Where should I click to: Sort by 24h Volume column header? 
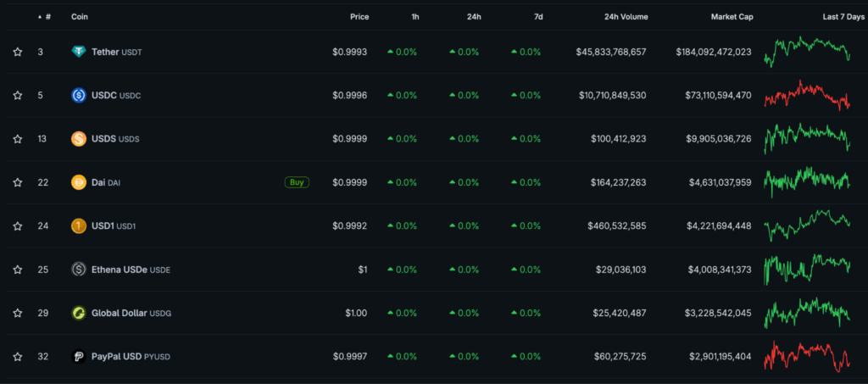tap(625, 17)
